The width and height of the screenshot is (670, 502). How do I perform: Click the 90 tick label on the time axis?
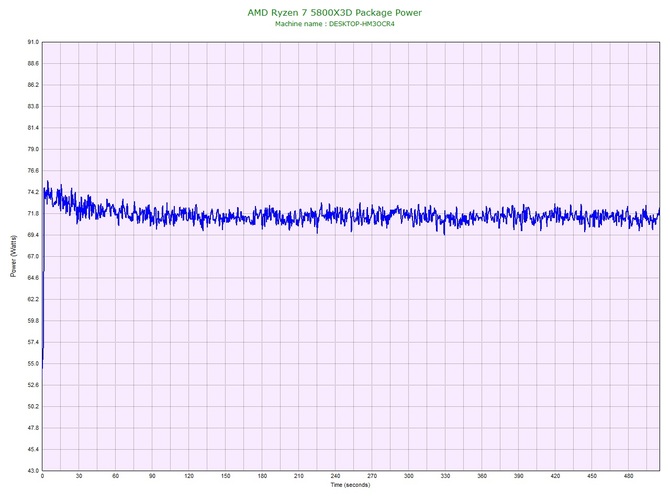(152, 476)
